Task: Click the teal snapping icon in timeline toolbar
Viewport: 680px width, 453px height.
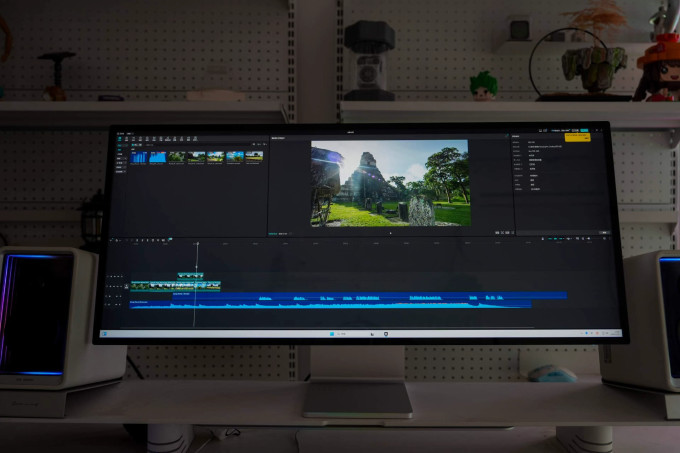Action: click(170, 239)
